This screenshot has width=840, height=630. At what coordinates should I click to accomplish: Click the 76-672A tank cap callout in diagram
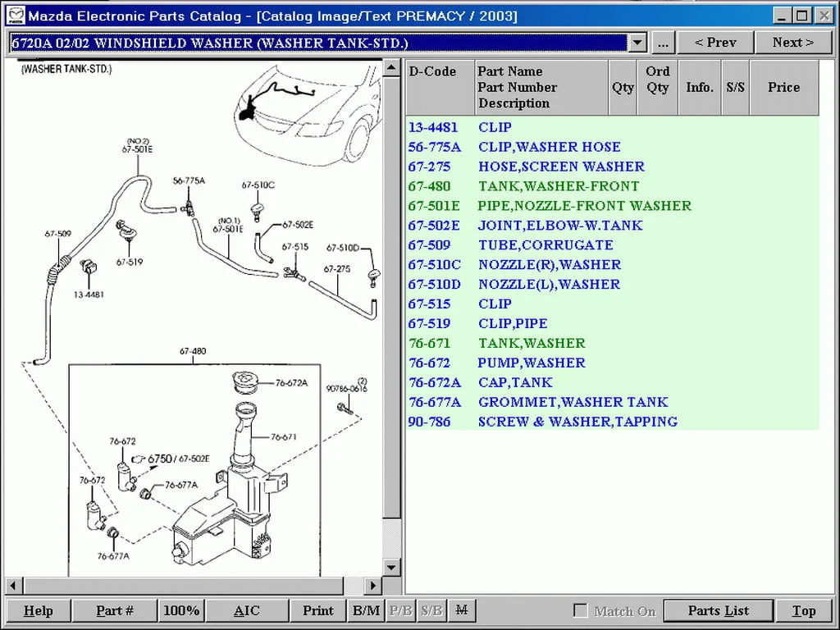[291, 383]
